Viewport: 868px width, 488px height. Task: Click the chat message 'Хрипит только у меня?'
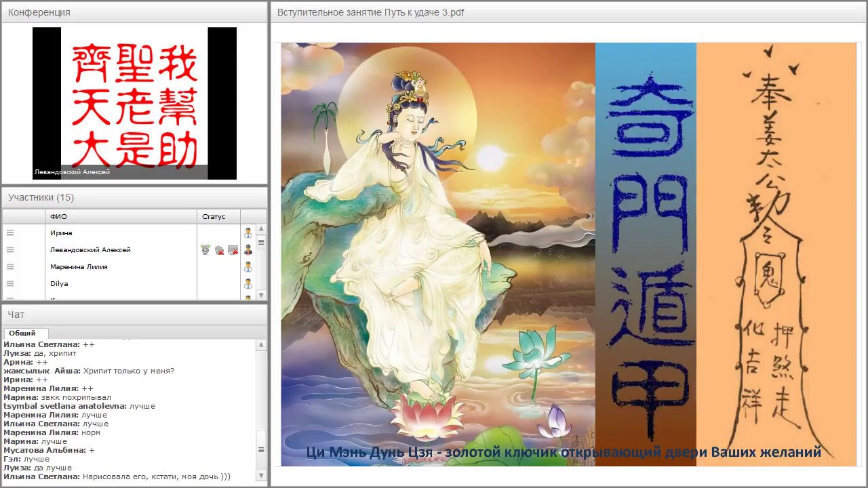click(x=129, y=371)
